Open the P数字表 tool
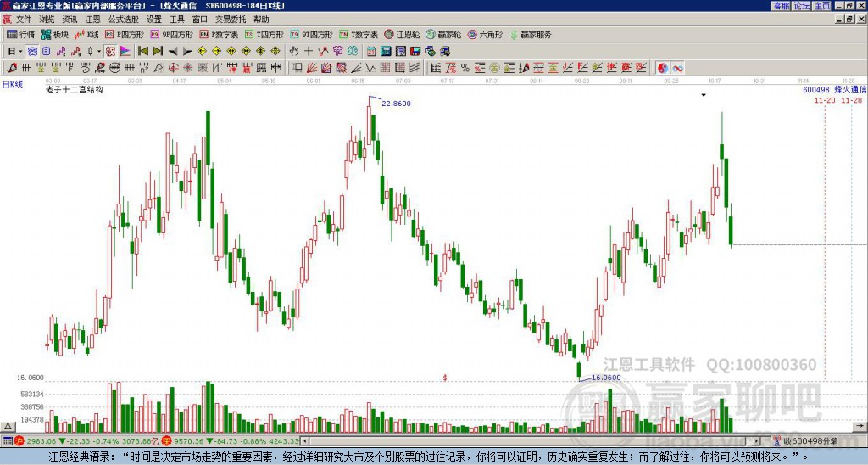The height and width of the screenshot is (465, 868). pos(219,35)
